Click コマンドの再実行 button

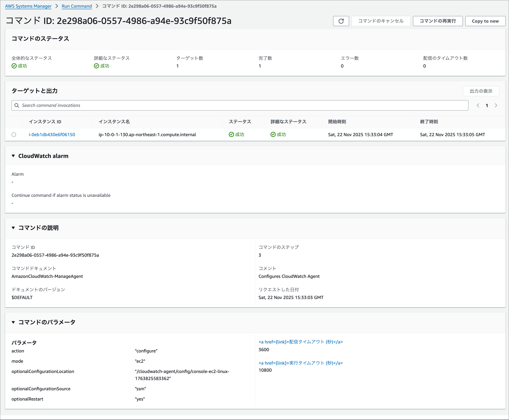coord(437,21)
